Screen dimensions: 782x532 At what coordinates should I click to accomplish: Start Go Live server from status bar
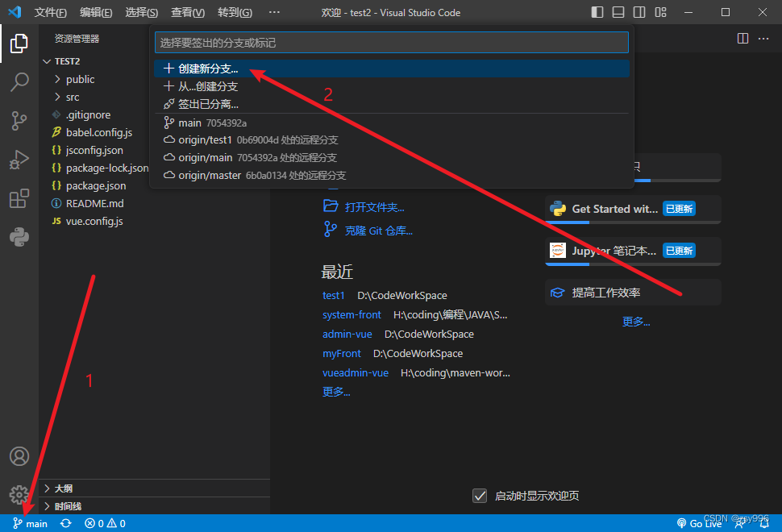[699, 523]
